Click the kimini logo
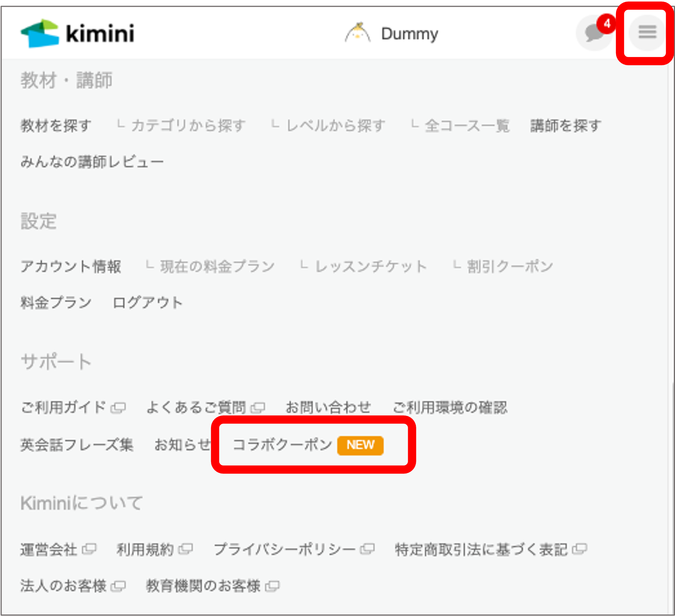Viewport: 675px width, 616px height. pos(77,34)
